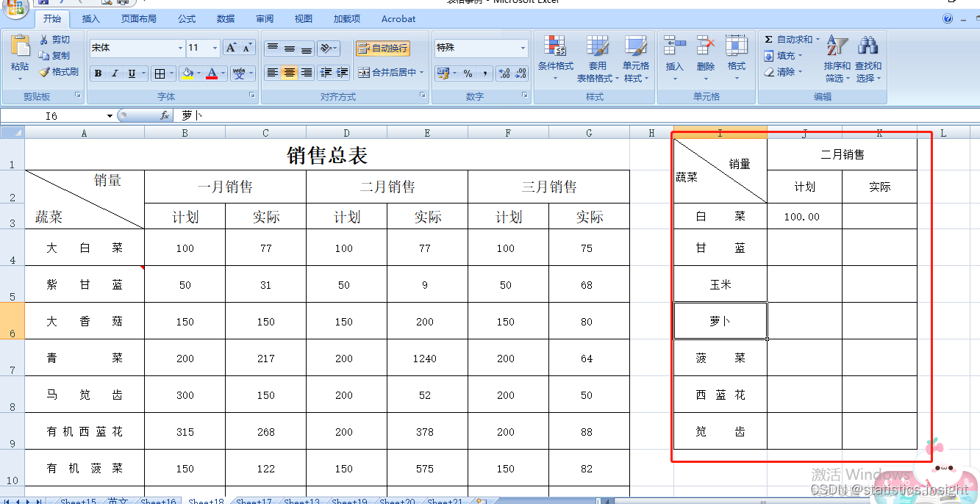Viewport: 980px width, 504px height.
Task: Switch to the Review (审阅) tab
Action: 265,19
